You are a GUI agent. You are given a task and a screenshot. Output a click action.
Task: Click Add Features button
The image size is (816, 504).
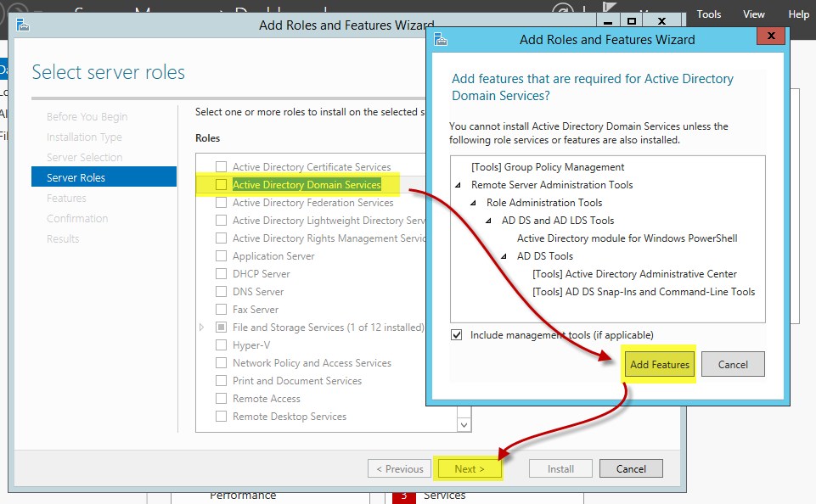(660, 364)
